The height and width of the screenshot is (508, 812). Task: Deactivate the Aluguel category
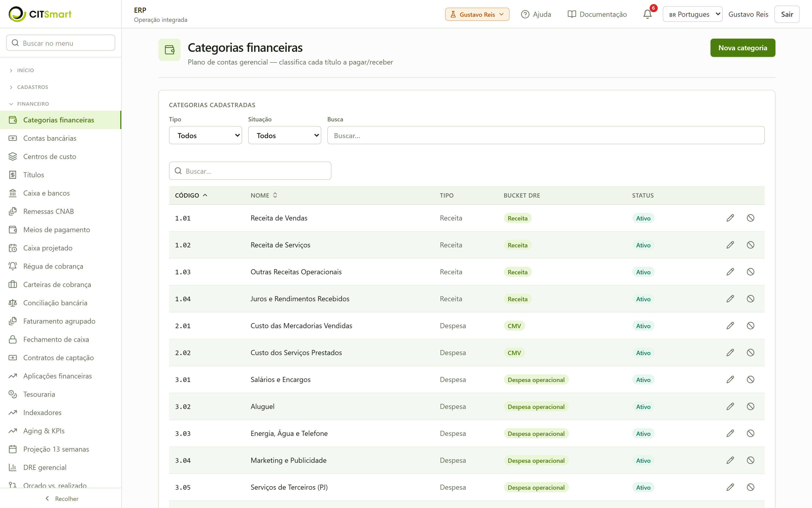(x=751, y=407)
